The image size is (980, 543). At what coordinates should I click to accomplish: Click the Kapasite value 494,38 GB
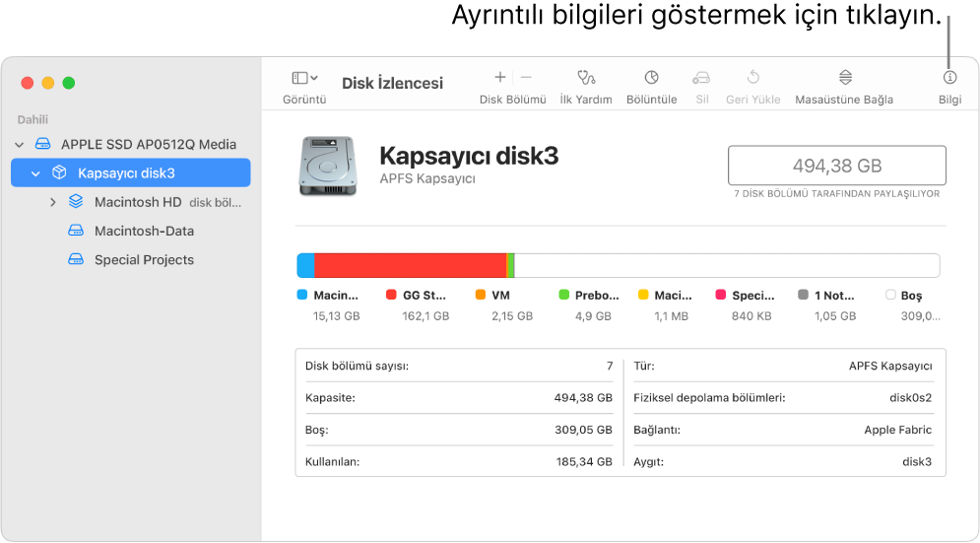(x=583, y=398)
